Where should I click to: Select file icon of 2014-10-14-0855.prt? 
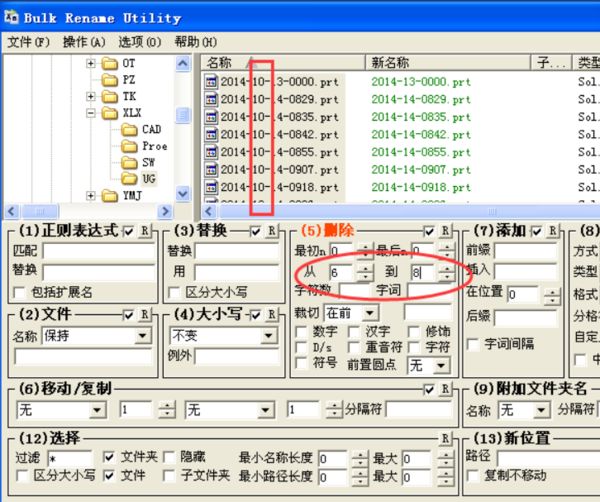click(x=211, y=152)
